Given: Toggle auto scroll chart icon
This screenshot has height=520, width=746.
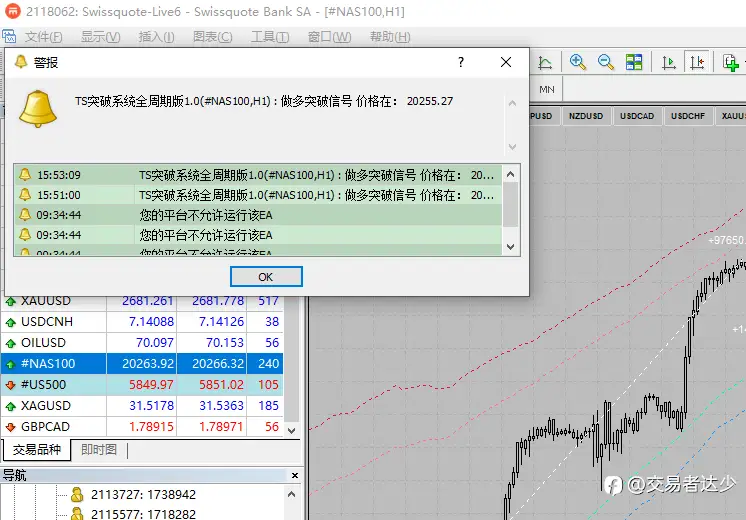Looking at the screenshot, I should coord(669,62).
